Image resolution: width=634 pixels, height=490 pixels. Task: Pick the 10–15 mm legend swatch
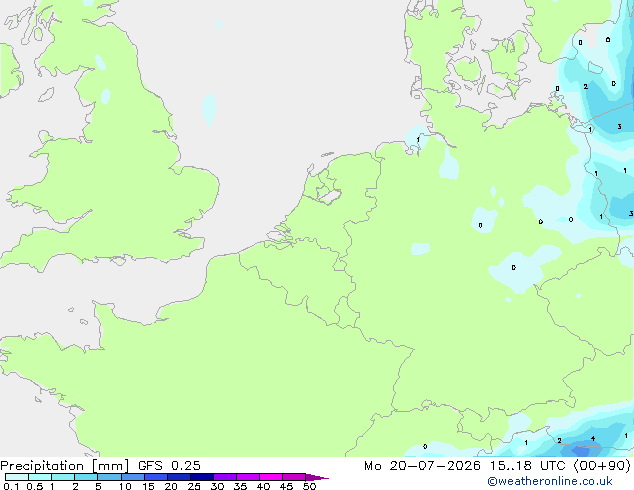point(132,477)
